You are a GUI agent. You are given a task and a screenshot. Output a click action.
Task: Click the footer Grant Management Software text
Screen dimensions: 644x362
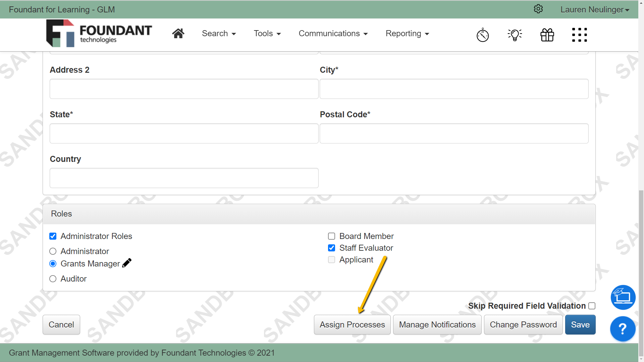pos(142,353)
